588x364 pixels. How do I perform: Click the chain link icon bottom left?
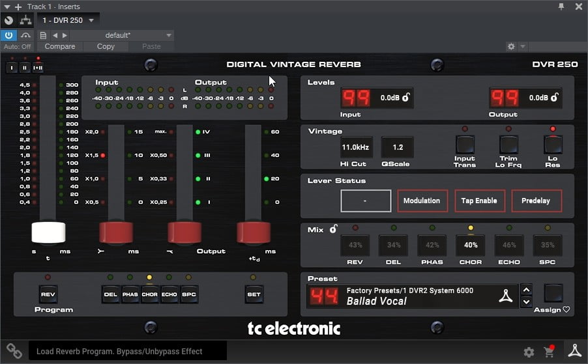point(14,351)
